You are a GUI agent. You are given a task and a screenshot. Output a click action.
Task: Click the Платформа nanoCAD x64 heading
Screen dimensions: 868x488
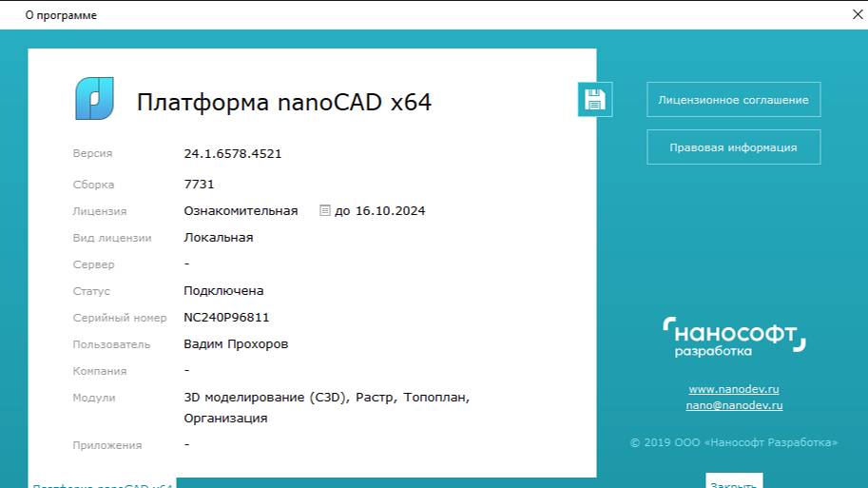(x=284, y=103)
